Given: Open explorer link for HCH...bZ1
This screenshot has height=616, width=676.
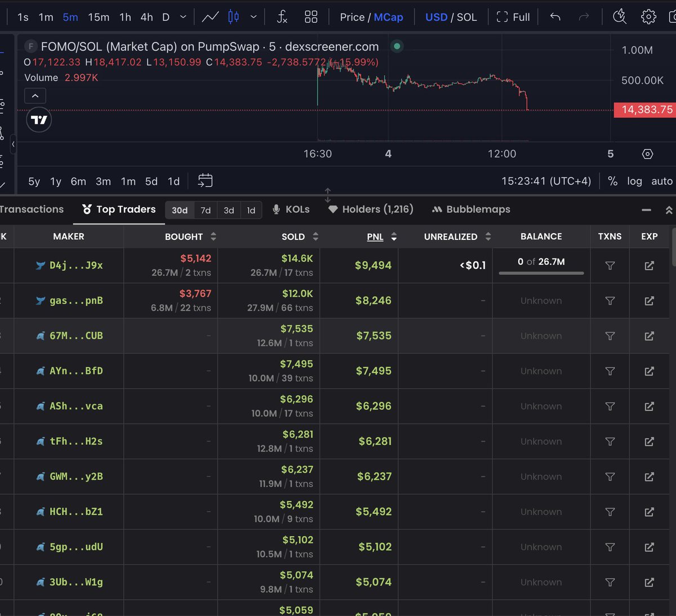Looking at the screenshot, I should tap(649, 512).
